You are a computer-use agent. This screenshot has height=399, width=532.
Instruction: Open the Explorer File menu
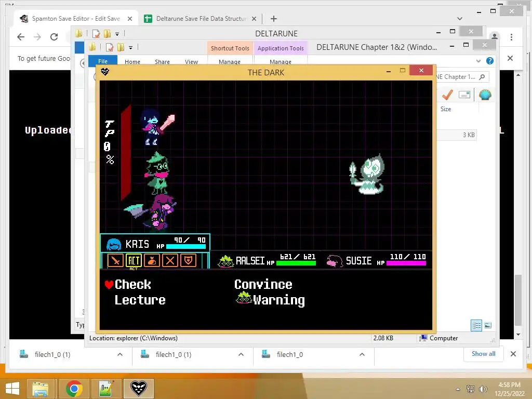tap(103, 61)
